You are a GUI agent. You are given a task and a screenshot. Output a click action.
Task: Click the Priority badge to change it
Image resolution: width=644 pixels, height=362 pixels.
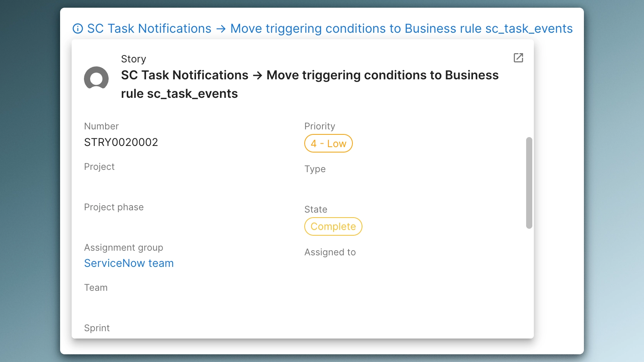[x=328, y=143]
